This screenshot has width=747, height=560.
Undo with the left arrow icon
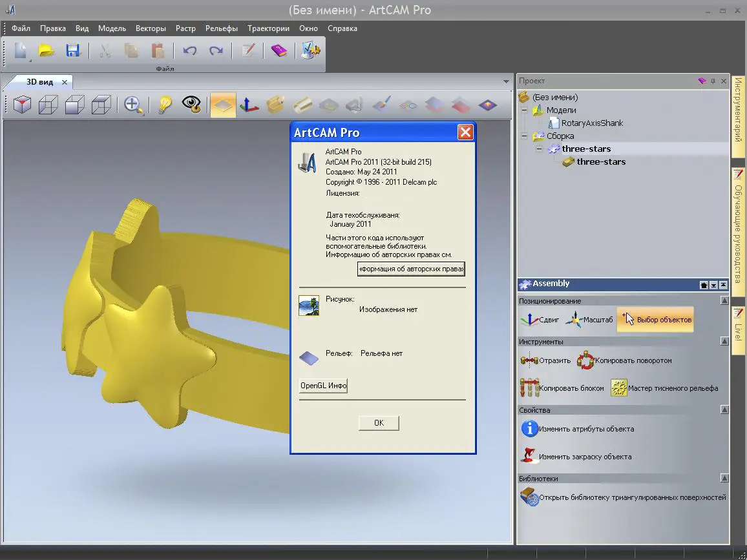click(189, 50)
